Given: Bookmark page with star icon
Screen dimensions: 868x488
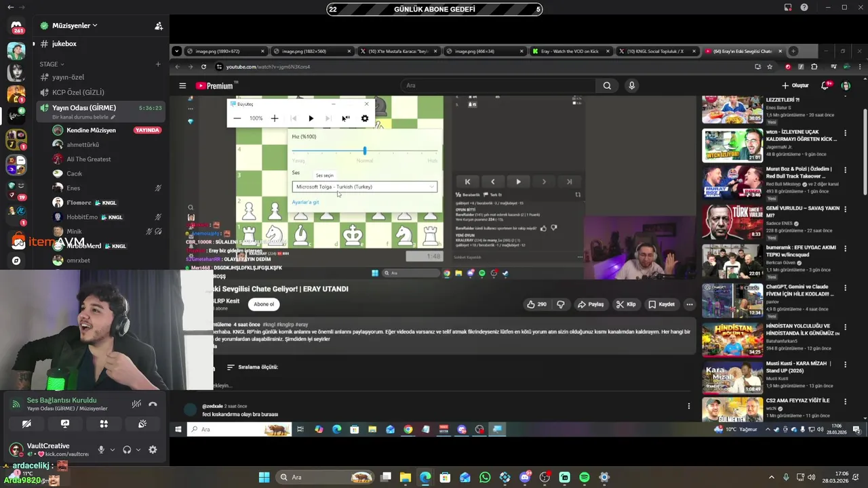Looking at the screenshot, I should [x=770, y=66].
